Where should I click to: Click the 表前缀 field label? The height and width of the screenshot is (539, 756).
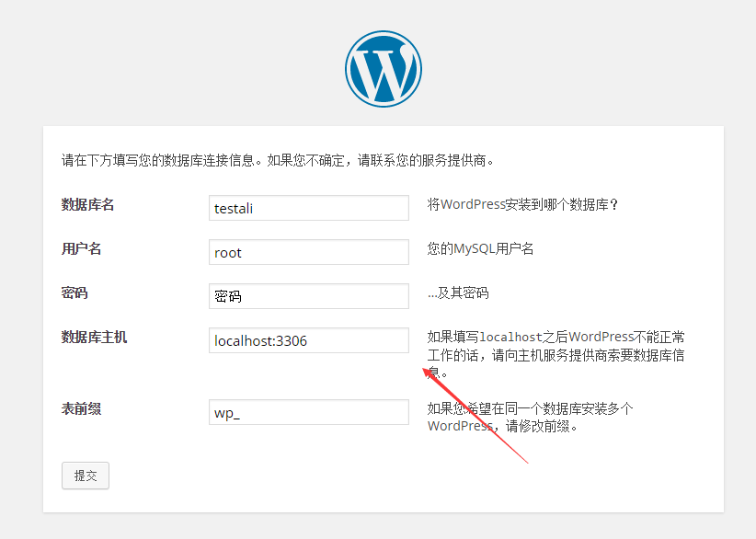click(81, 409)
